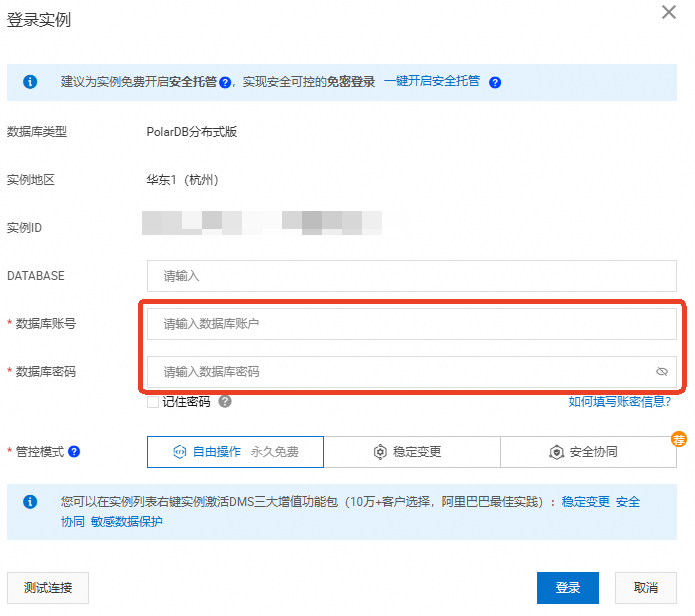
Task: Open help icon next to 管控模式
Action: click(74, 452)
